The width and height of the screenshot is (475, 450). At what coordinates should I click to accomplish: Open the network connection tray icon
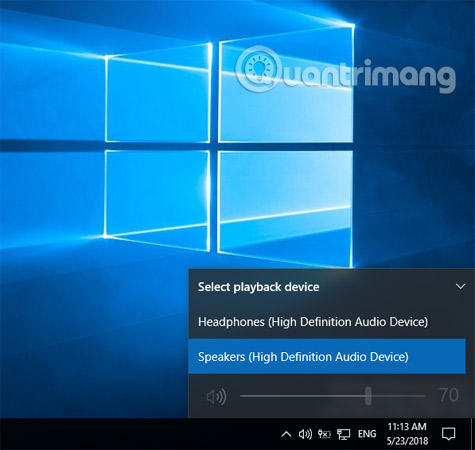[x=343, y=434]
